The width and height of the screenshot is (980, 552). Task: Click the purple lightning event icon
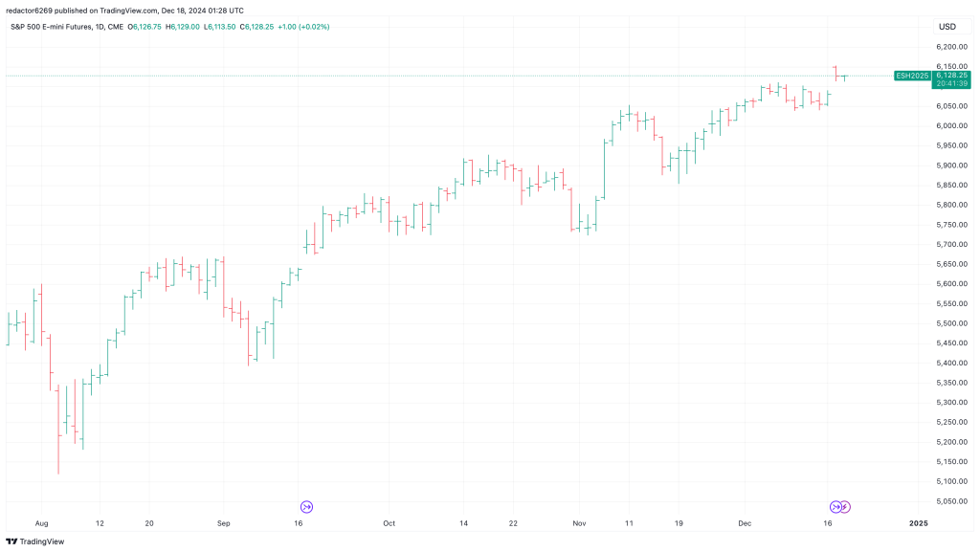(845, 506)
